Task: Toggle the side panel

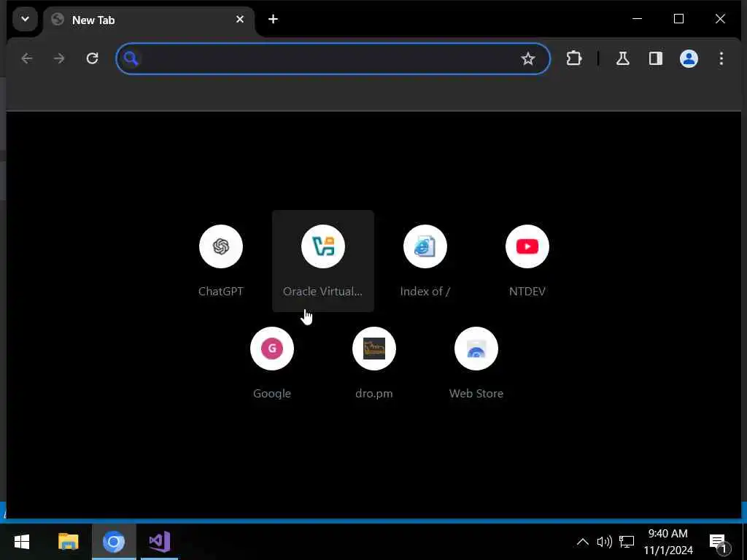Action: [656, 58]
